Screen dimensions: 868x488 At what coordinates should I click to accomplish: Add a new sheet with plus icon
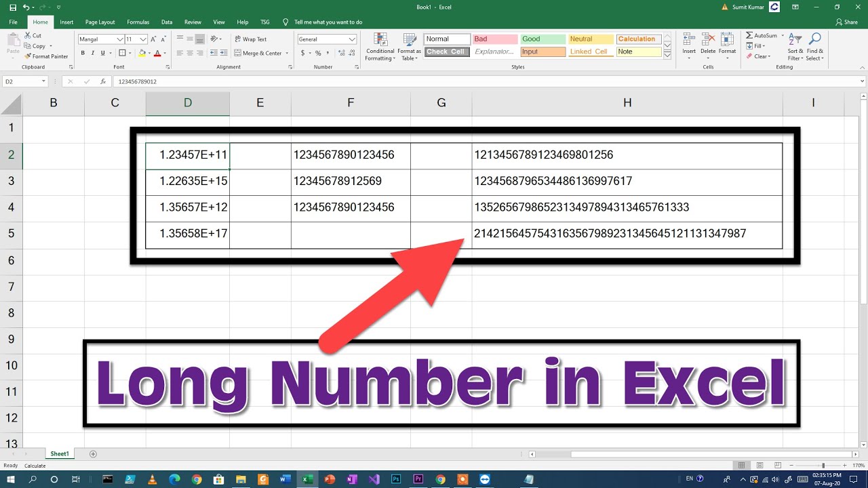pyautogui.click(x=93, y=453)
